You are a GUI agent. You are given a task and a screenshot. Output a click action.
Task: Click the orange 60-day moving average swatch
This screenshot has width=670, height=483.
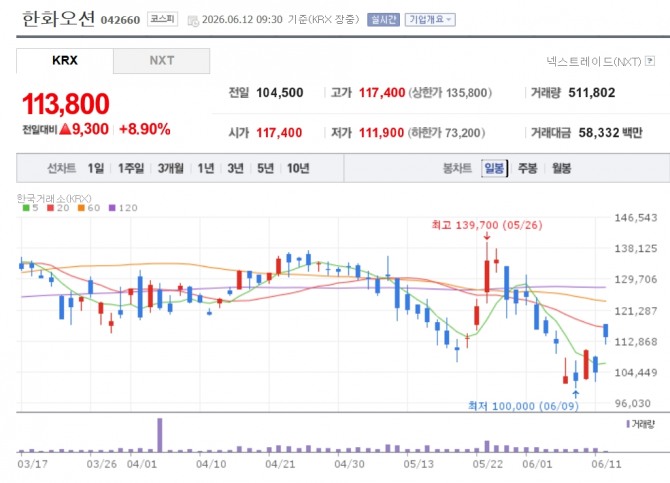(x=81, y=208)
